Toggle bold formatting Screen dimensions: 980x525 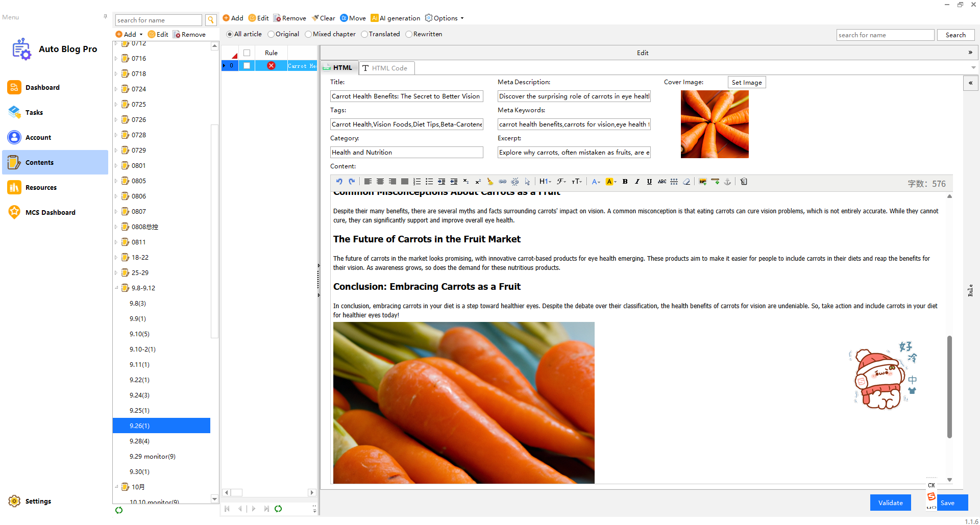(625, 182)
